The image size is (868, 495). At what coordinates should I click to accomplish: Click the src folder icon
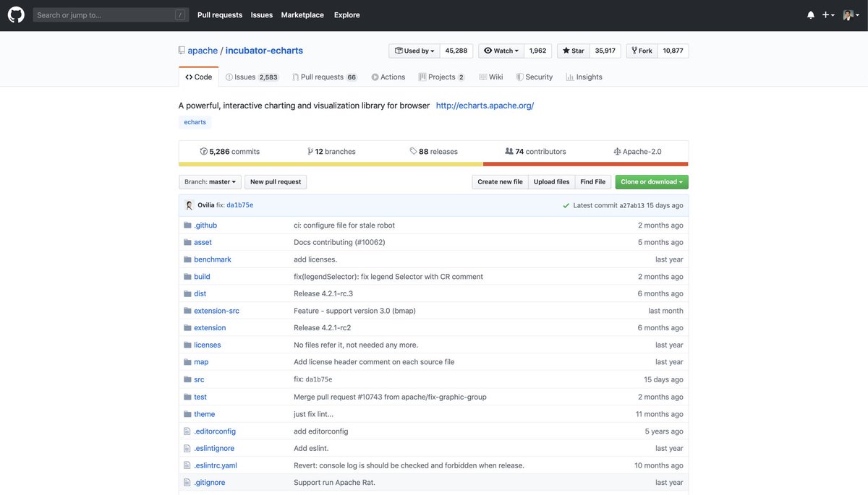pyautogui.click(x=187, y=379)
